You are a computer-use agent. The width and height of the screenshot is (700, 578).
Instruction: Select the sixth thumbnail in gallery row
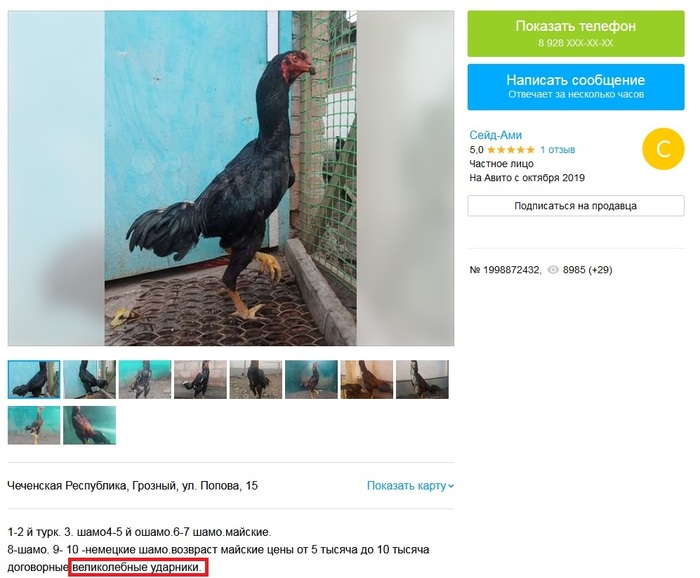311,379
